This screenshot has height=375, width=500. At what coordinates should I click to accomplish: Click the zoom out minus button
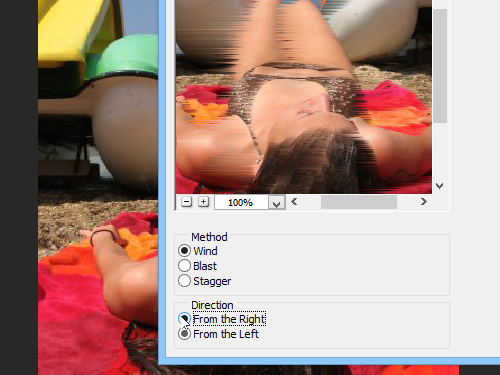point(186,202)
